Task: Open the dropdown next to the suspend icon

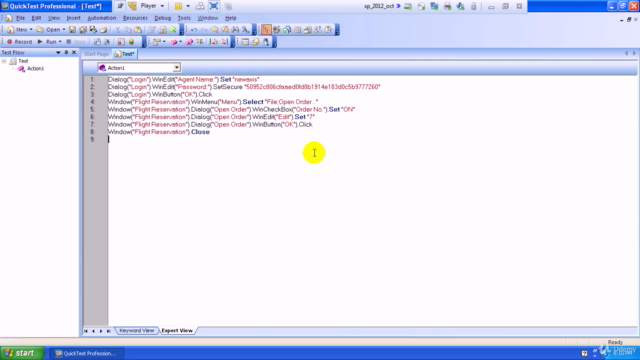Action: click(x=188, y=6)
